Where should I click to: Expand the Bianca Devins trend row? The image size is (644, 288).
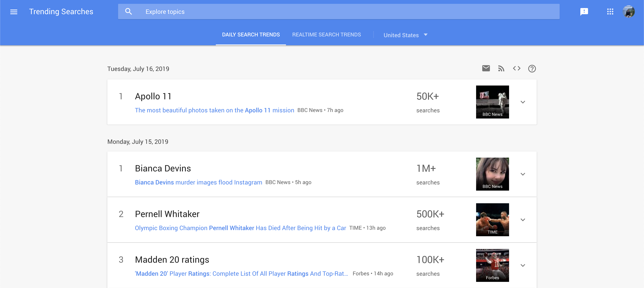(x=522, y=174)
